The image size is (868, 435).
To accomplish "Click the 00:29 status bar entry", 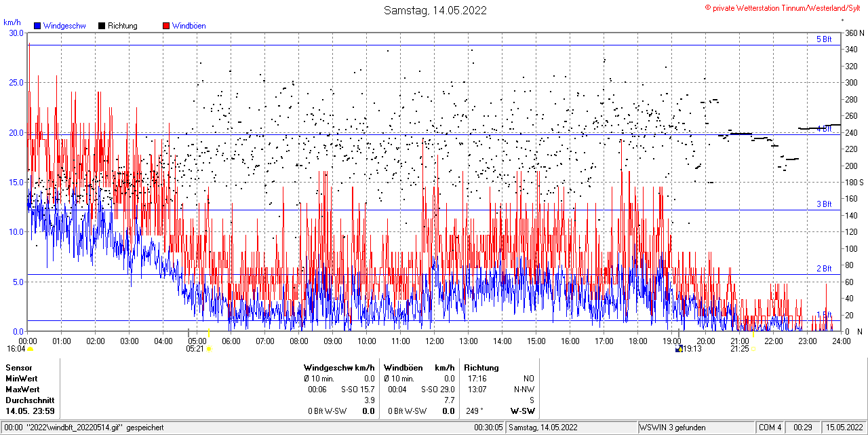I will (x=803, y=428).
